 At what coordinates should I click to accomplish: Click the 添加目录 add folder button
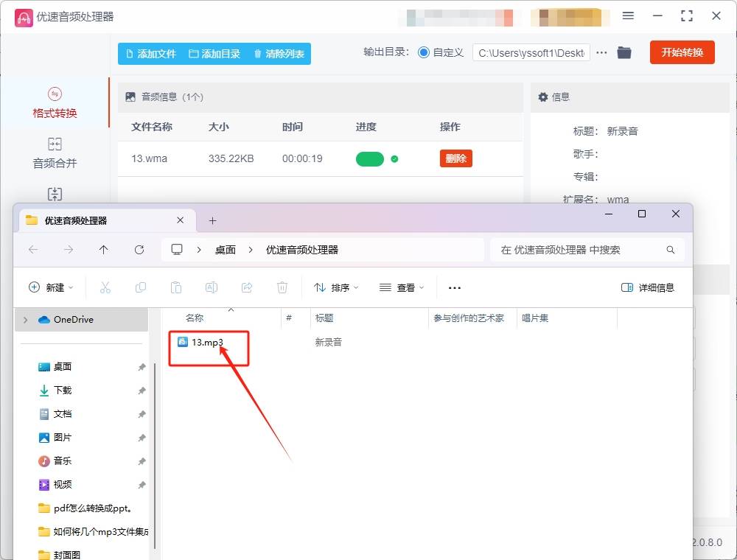point(214,54)
